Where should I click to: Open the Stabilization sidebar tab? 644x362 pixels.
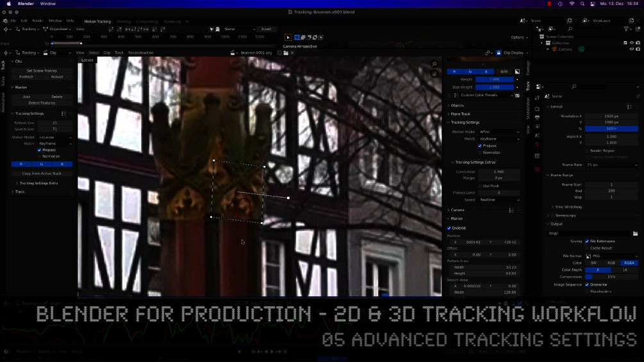(x=528, y=108)
